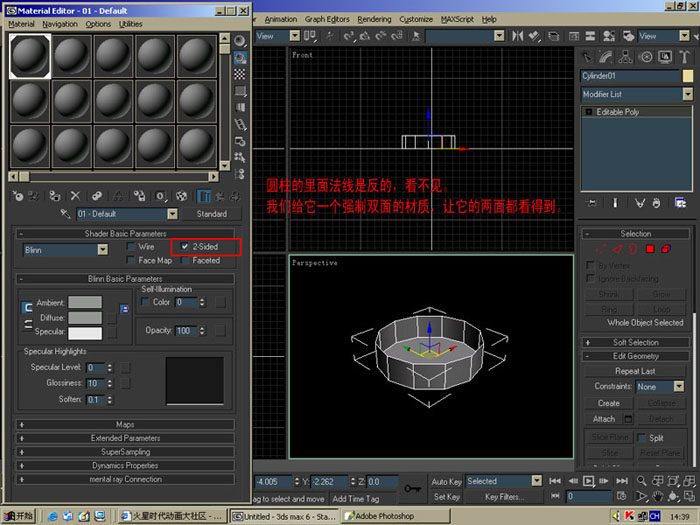Go to animation start button
Viewport: 700px width, 525px height.
tap(555, 481)
